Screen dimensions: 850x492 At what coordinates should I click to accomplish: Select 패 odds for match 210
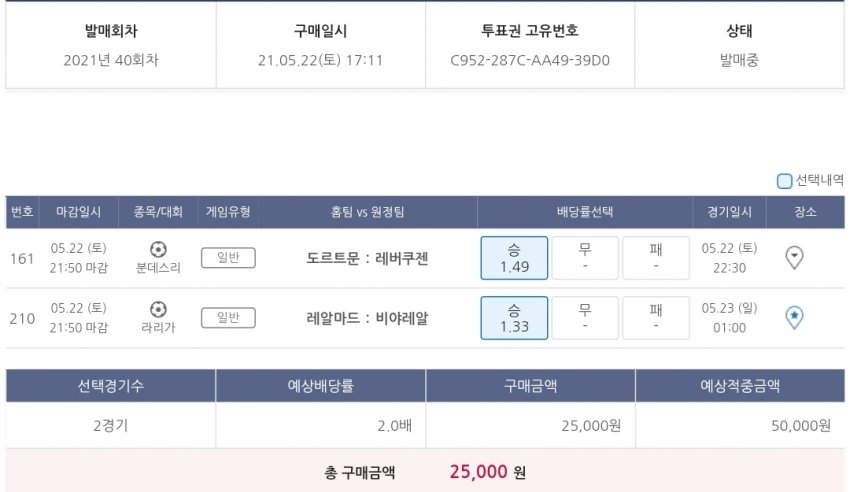[x=656, y=318]
